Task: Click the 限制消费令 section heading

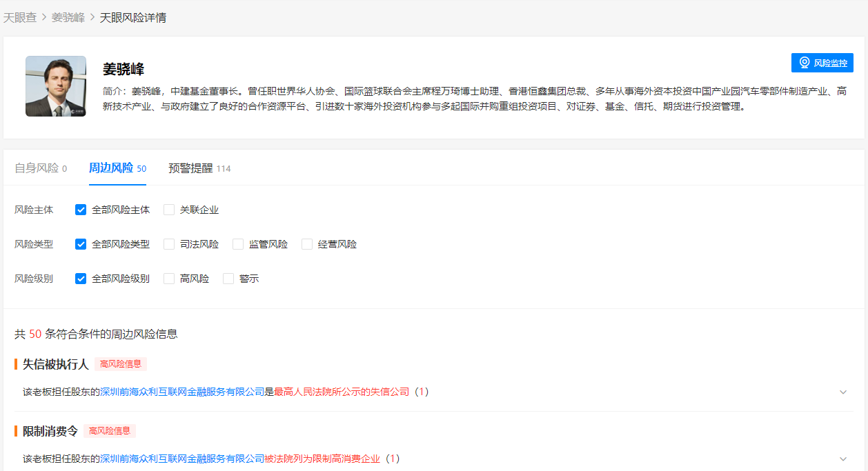Action: tap(50, 431)
